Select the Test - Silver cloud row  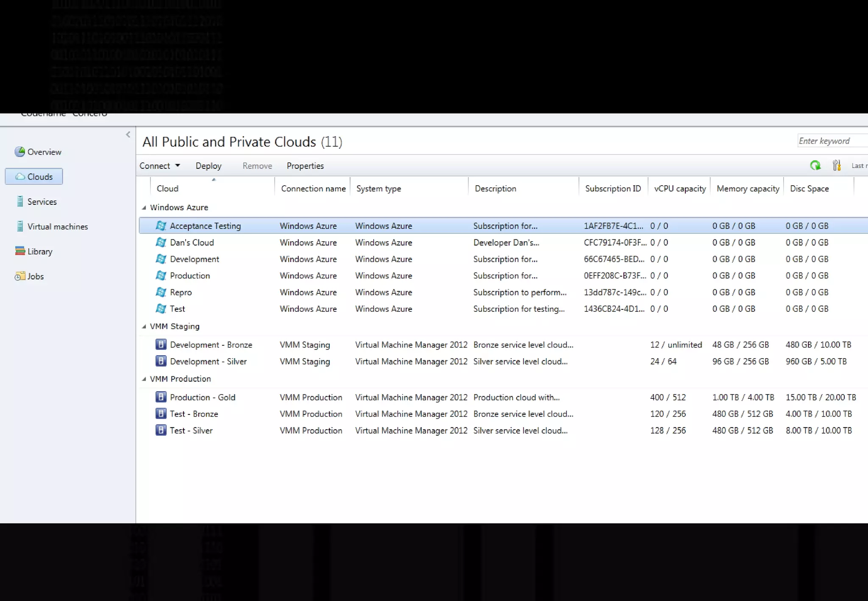pos(191,431)
